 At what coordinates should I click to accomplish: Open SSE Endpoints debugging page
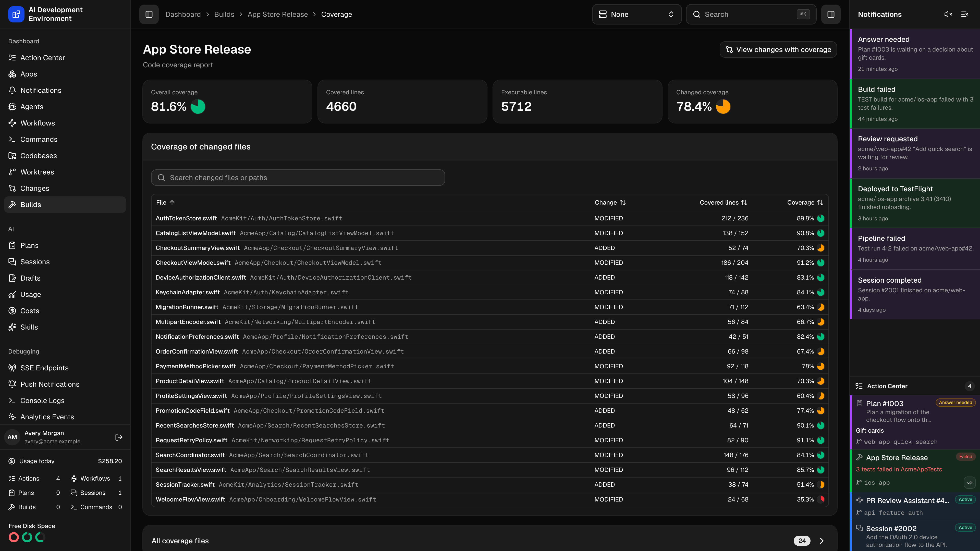pyautogui.click(x=65, y=368)
